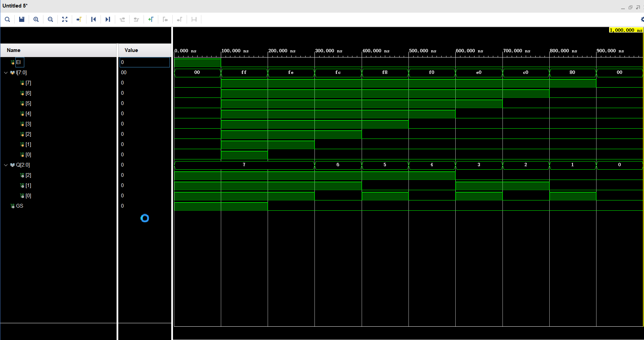Collapse the I[7:0] bus signal
Screen dimensions: 644x340
click(x=6, y=73)
